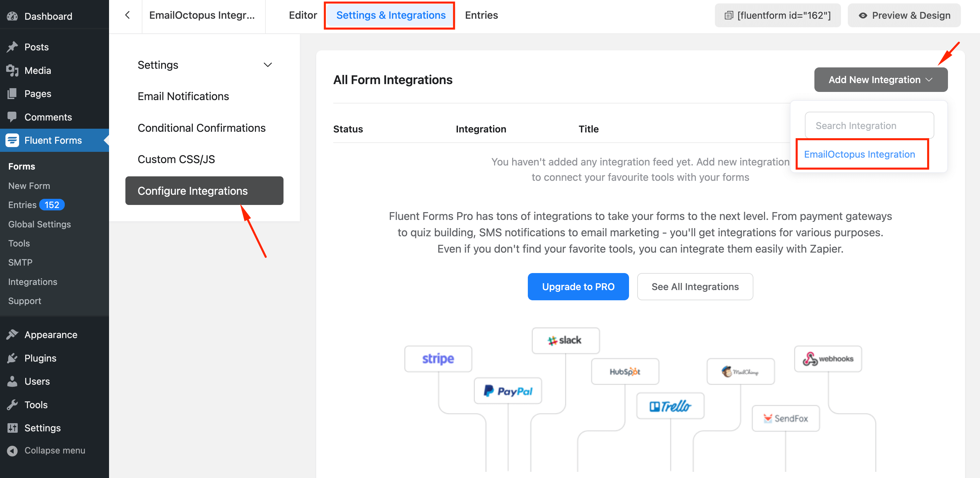Select Configure Integrations menu item
Screen dimensions: 980x478
[204, 191]
